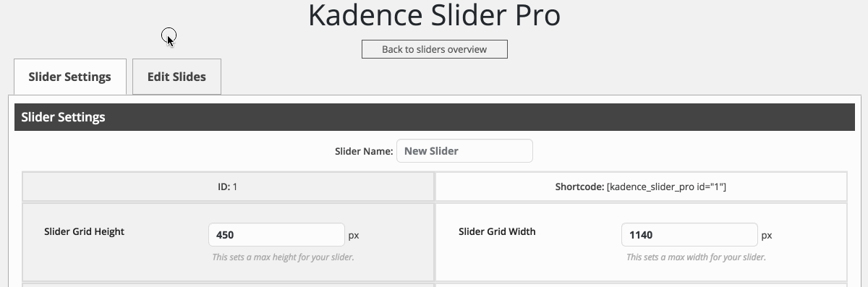This screenshot has width=868, height=287.
Task: Click the max width hint text
Action: (x=696, y=257)
